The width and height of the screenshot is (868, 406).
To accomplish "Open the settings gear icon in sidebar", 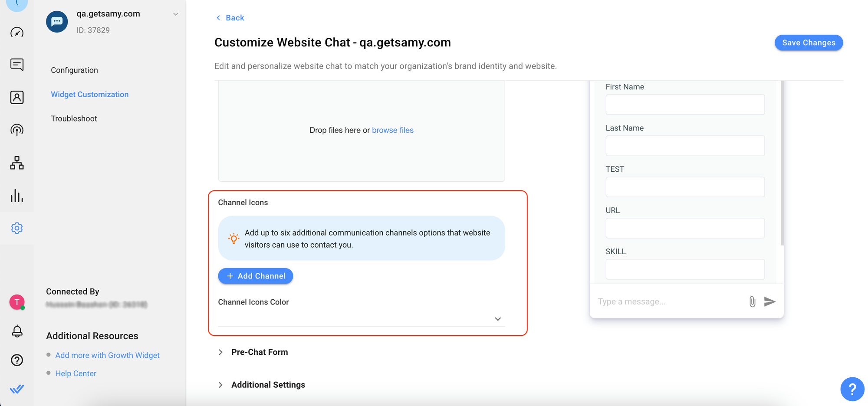I will 17,228.
